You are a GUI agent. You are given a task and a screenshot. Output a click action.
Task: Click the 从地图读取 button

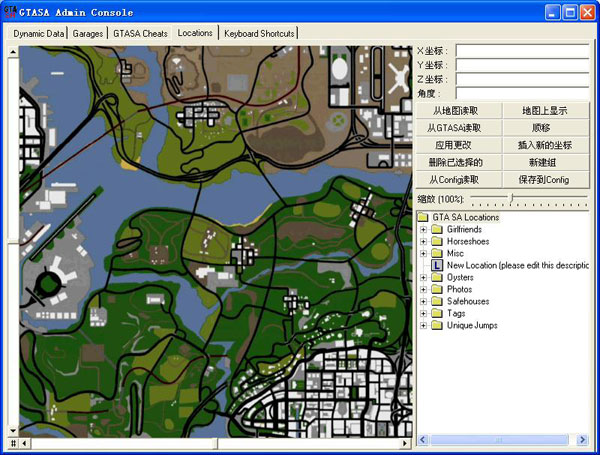click(459, 111)
